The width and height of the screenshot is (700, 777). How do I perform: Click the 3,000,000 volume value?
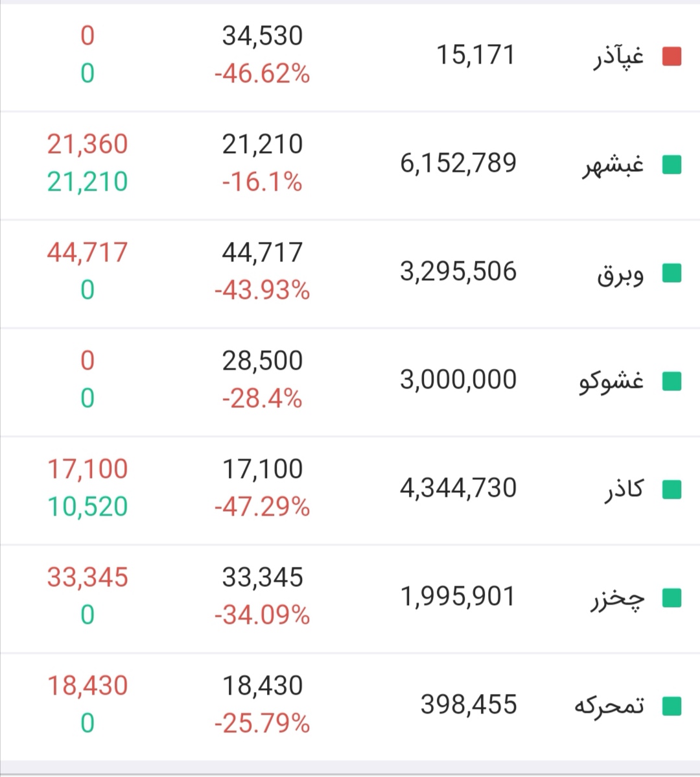(x=458, y=380)
